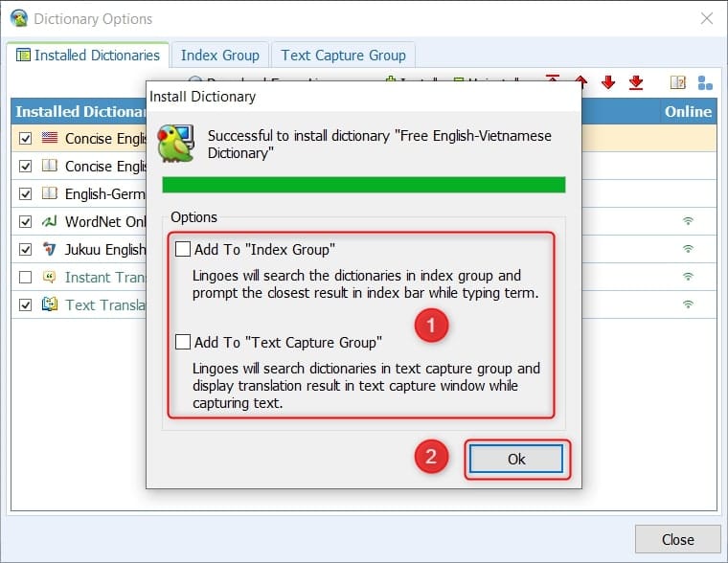Click Ok in Install Dictionary dialog
This screenshot has height=563, width=728.
(516, 459)
